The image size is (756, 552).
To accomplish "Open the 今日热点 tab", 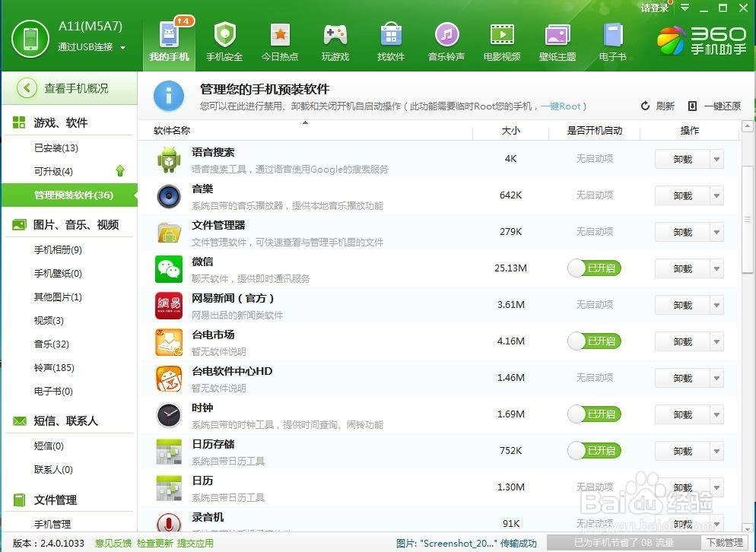I will click(279, 36).
